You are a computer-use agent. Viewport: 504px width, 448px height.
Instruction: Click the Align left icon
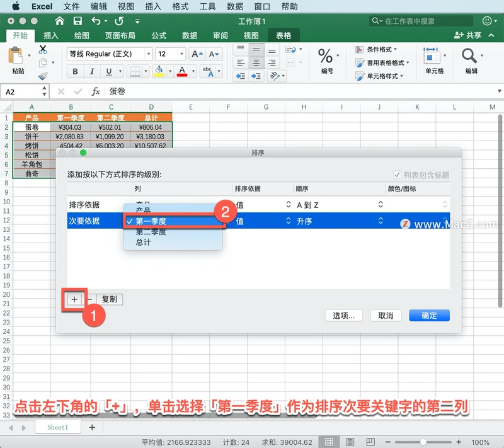[x=241, y=62]
